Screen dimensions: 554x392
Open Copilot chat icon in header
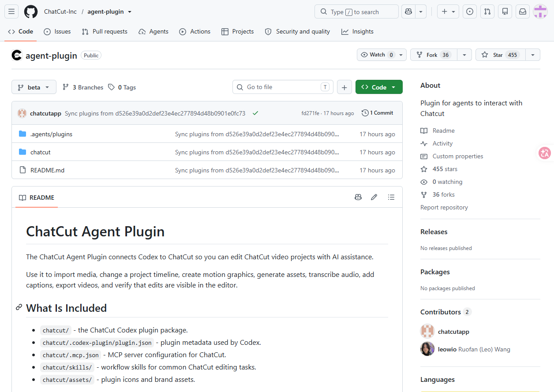408,11
